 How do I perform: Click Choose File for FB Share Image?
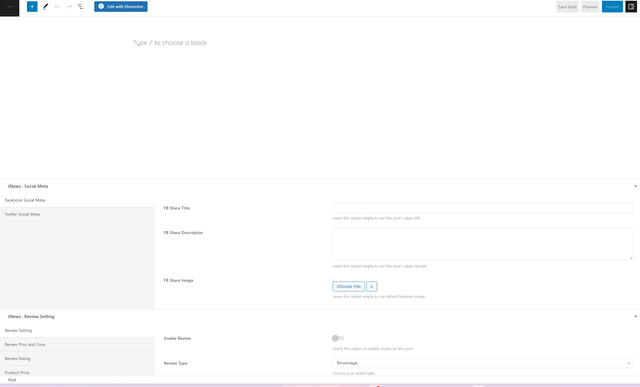tap(349, 286)
